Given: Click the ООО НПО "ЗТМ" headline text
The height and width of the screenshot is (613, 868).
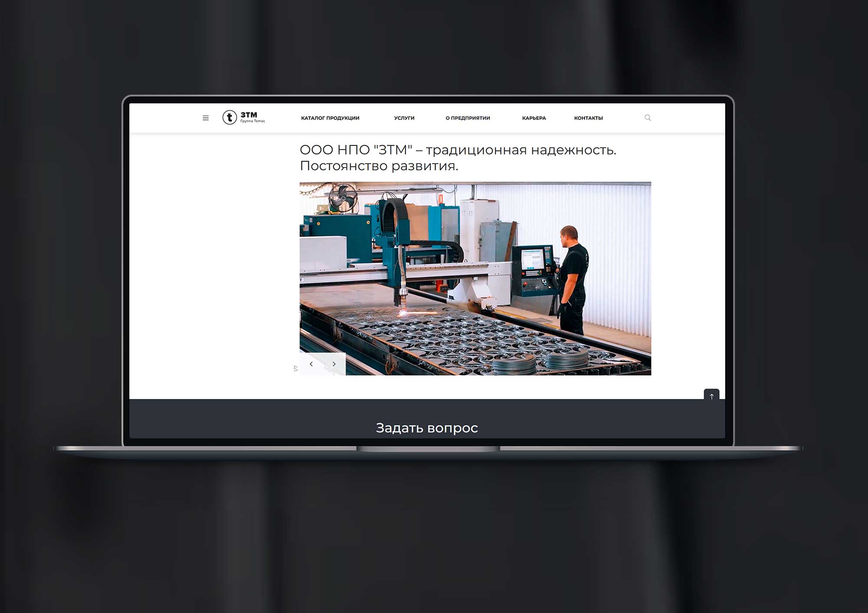Looking at the screenshot, I should tap(458, 150).
